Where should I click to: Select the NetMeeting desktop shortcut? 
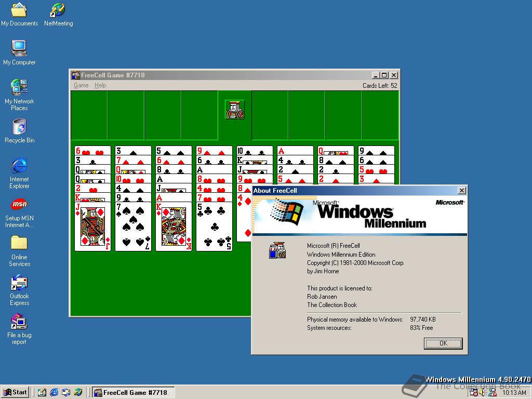(x=58, y=14)
